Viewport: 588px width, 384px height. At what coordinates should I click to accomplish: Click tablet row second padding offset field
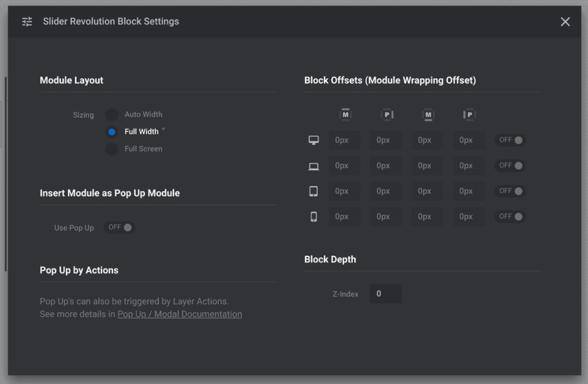(x=469, y=191)
